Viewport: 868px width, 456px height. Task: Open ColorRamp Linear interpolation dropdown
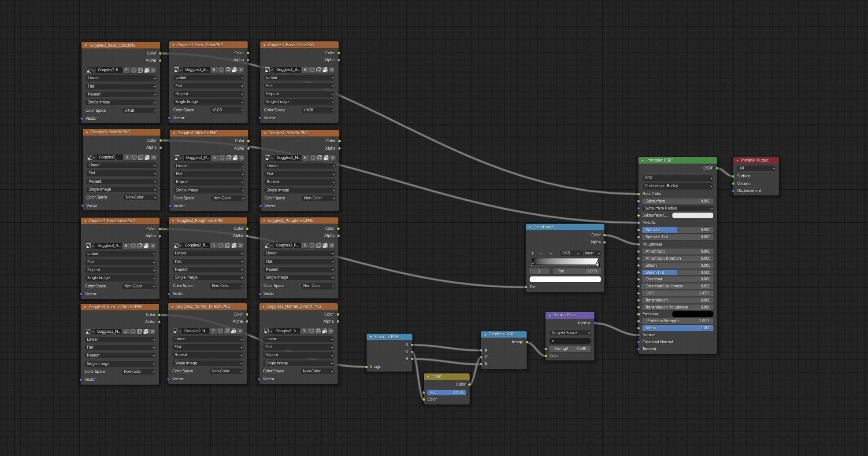(591, 253)
